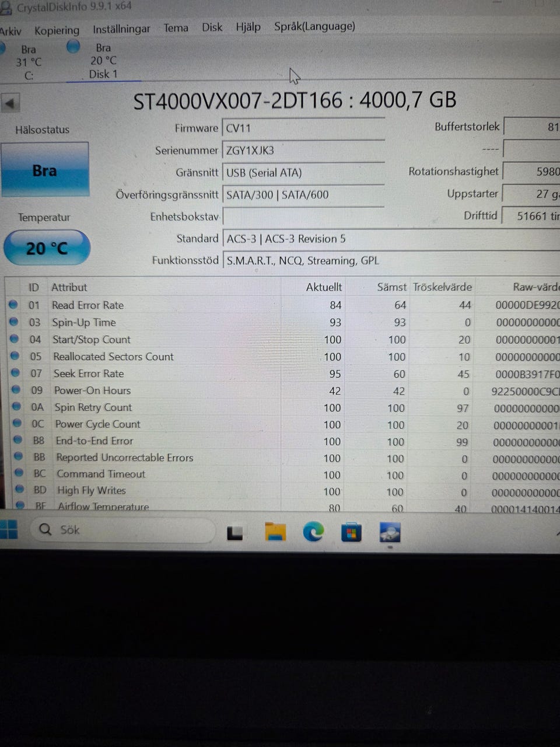Click the Funktionsstöd field with S.M.A.R.T.

(x=391, y=261)
